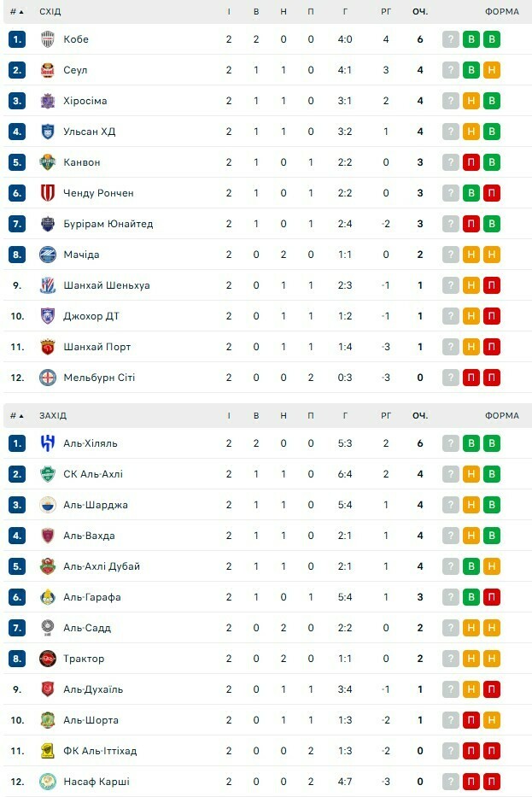Click Kobe's unknown upcoming match form badge
The image size is (532, 797).
pyautogui.click(x=451, y=39)
